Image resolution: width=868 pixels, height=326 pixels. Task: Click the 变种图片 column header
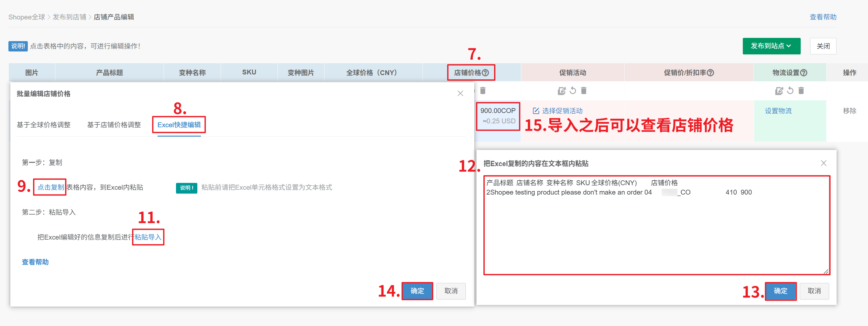coord(301,73)
